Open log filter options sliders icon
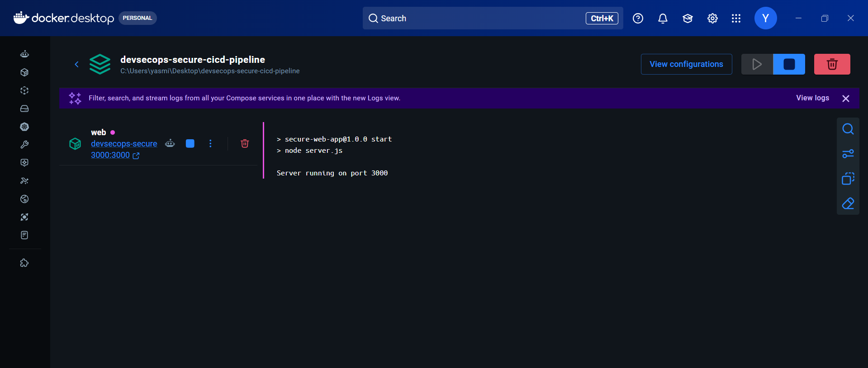The width and height of the screenshot is (868, 368). 848,154
